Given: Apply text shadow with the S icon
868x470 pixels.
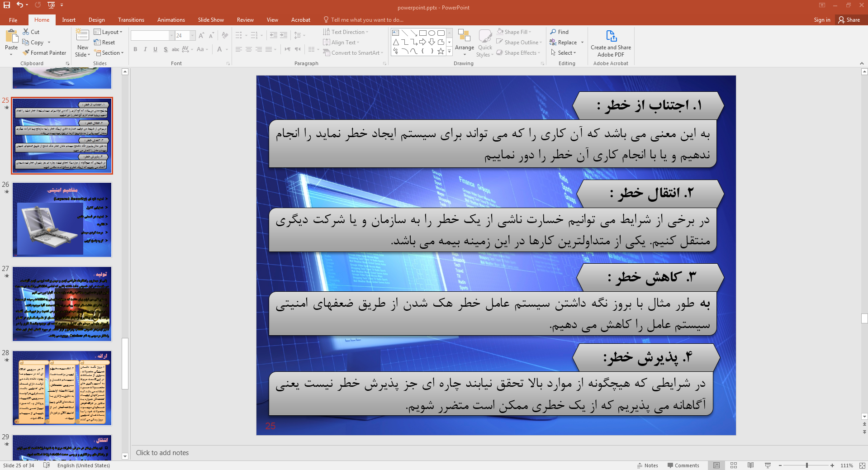Looking at the screenshot, I should [166, 49].
